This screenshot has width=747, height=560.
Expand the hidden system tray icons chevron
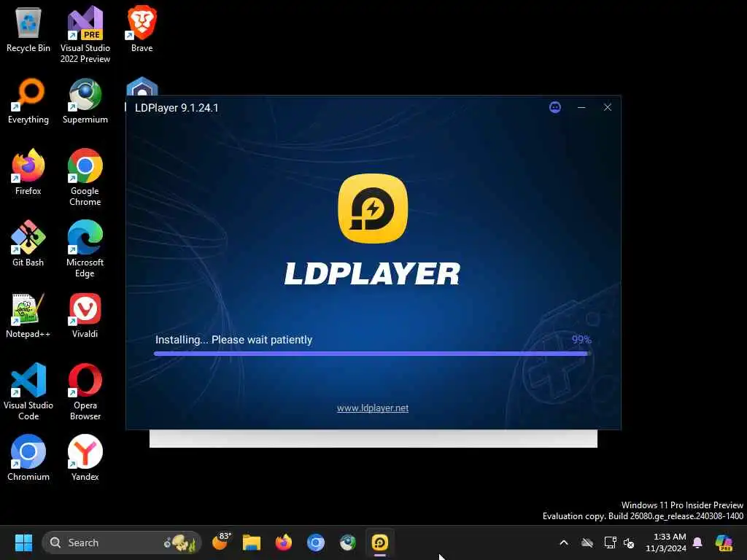(564, 542)
